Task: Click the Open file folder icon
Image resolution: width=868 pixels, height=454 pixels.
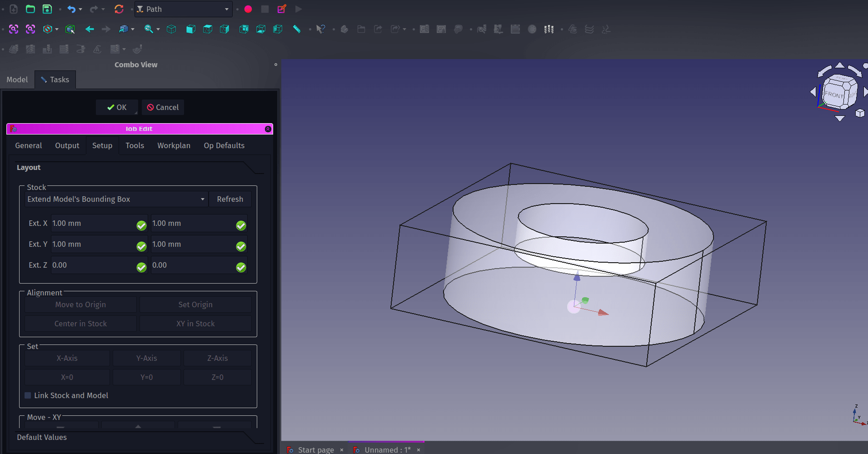Action: click(30, 9)
